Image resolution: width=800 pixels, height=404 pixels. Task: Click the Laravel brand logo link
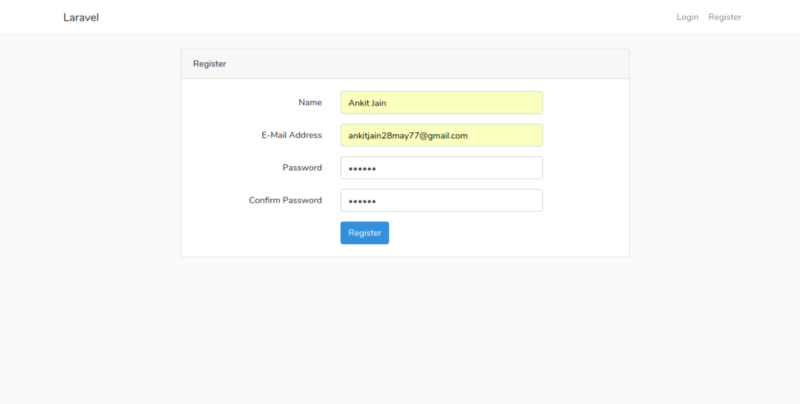(x=81, y=17)
